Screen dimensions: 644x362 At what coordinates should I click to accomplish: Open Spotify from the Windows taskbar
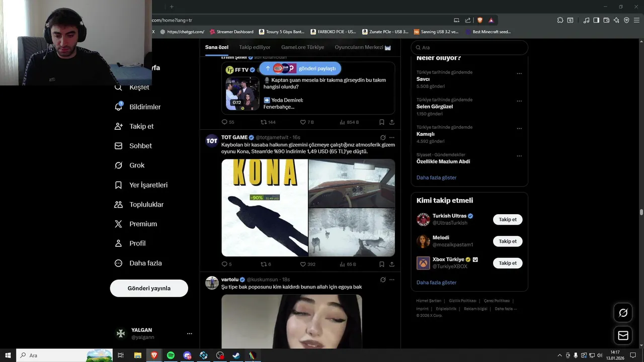[x=171, y=355]
